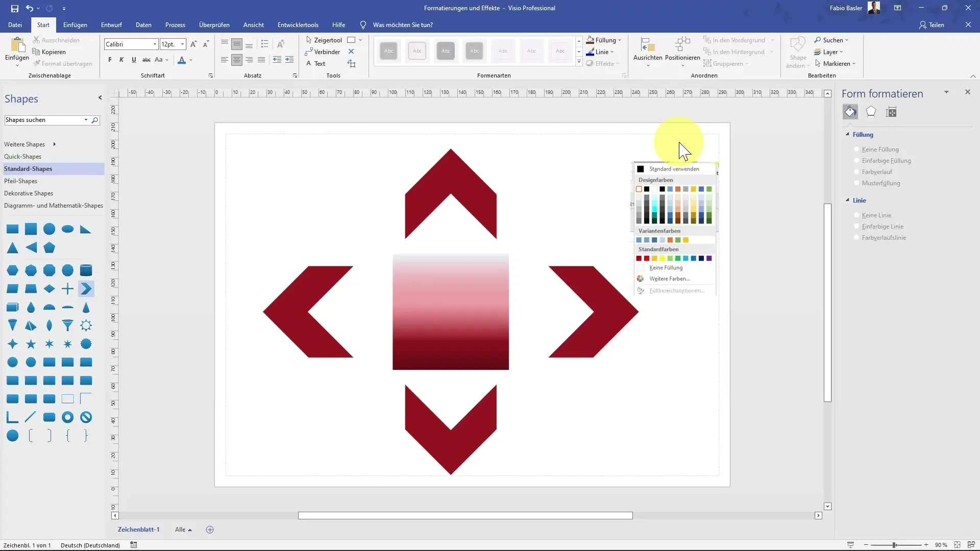This screenshot has height=551, width=980.
Task: Save the document via the floppy disk icon
Action: point(14,8)
